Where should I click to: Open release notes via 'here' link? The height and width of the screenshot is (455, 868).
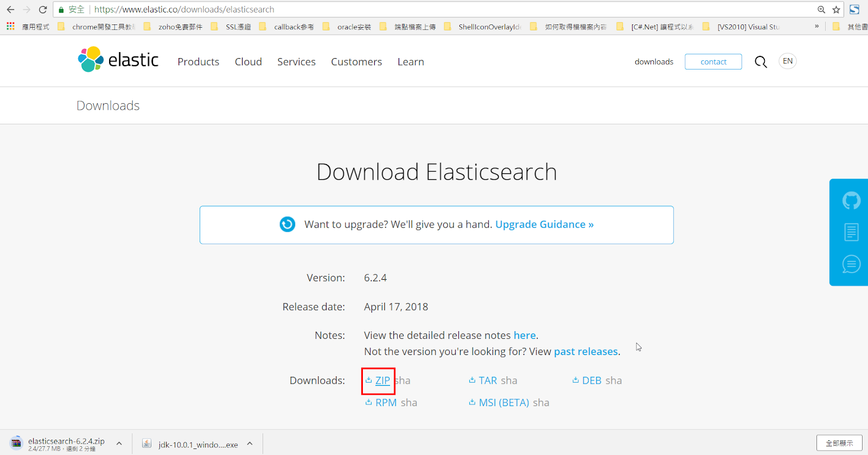[525, 335]
